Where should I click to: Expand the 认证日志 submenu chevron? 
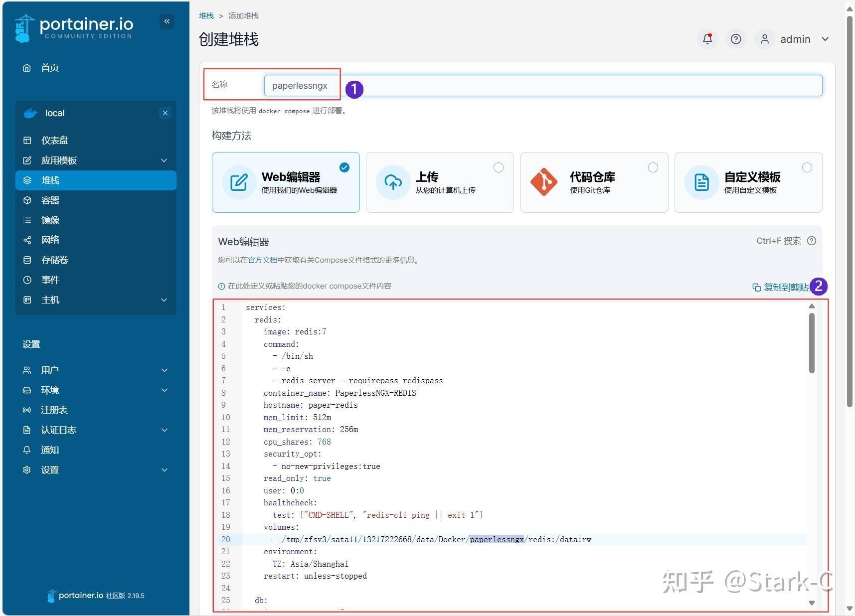coord(165,430)
